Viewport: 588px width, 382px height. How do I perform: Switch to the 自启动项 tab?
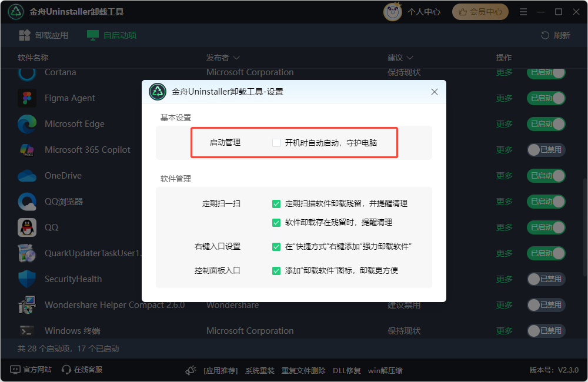pyautogui.click(x=112, y=35)
